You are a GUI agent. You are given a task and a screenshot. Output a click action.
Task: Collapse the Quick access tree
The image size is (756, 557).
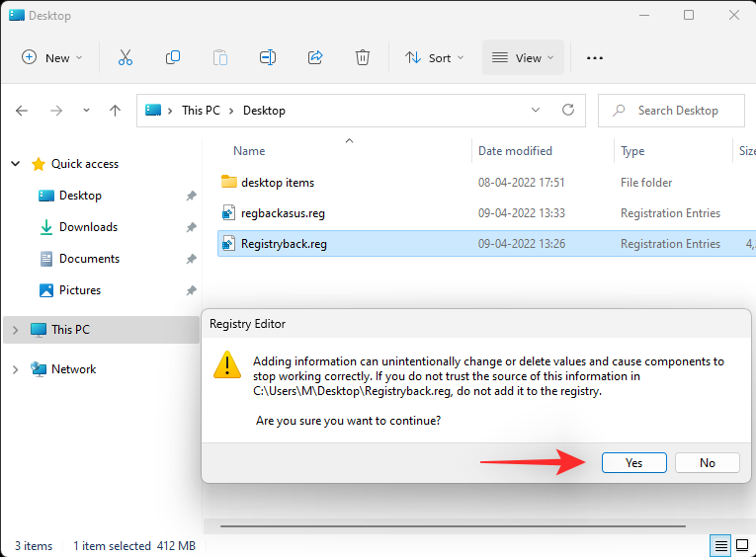(16, 164)
